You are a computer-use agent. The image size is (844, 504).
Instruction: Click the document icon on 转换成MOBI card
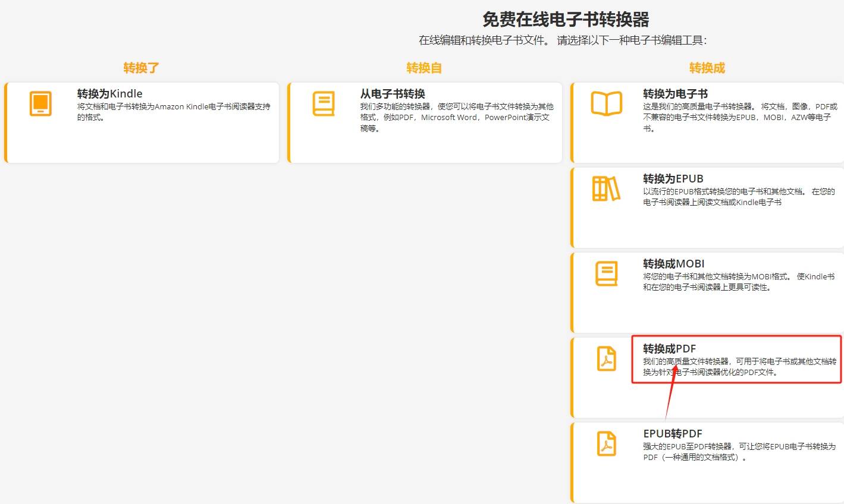(606, 273)
